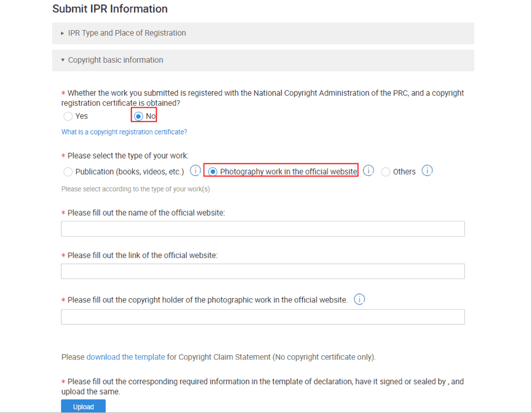The height and width of the screenshot is (413, 532).
Task: Focus the official website name field
Action: (x=263, y=229)
